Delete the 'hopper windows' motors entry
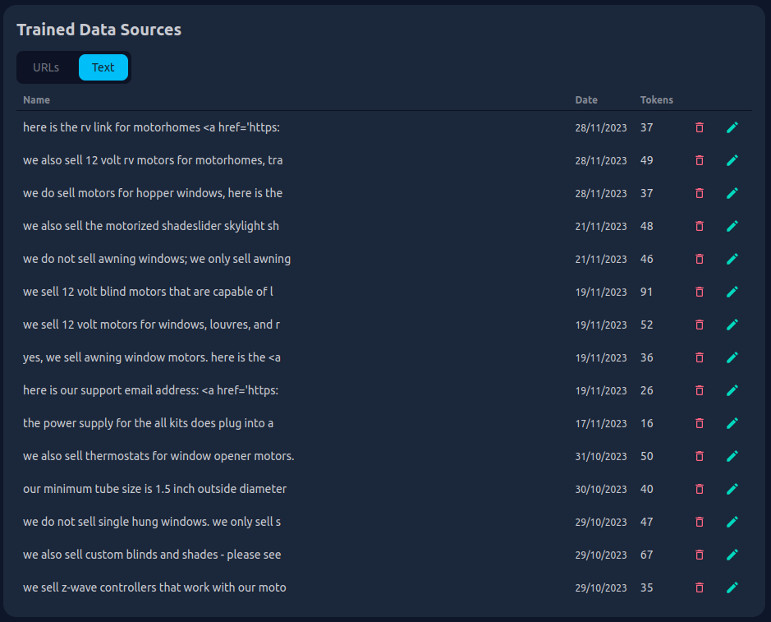This screenshot has width=771, height=622. click(x=699, y=193)
